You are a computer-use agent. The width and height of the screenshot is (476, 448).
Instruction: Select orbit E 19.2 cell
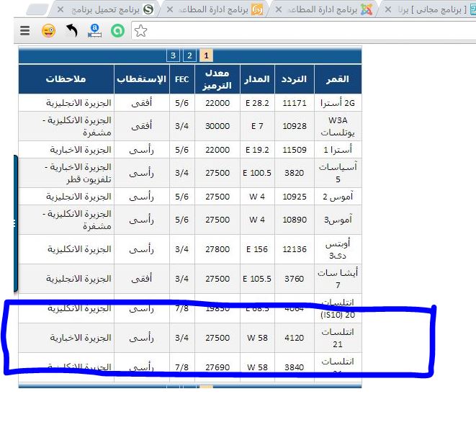(257, 150)
